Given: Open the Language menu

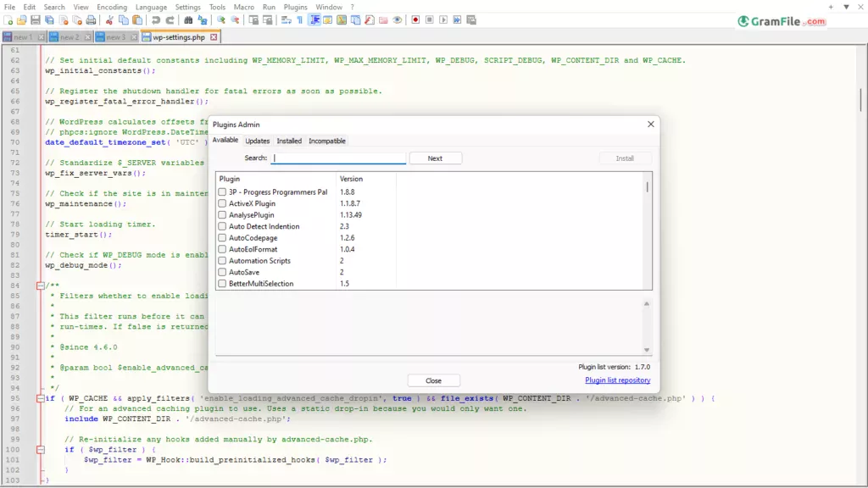Looking at the screenshot, I should click(x=151, y=7).
